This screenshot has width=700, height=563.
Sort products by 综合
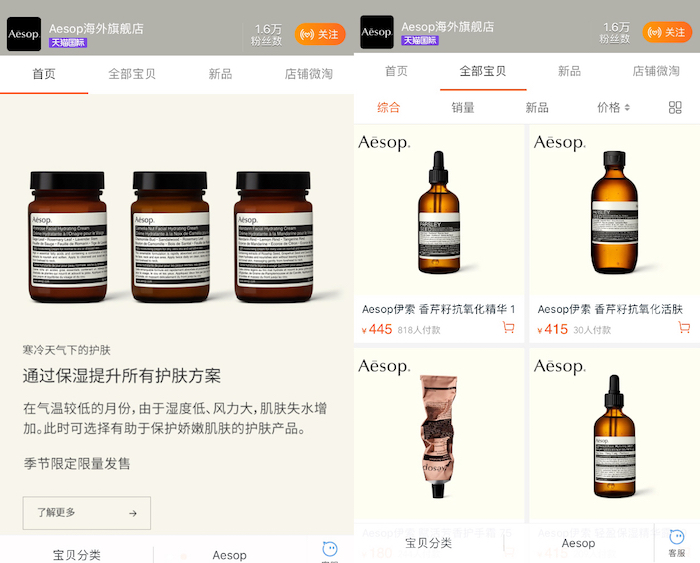click(388, 107)
